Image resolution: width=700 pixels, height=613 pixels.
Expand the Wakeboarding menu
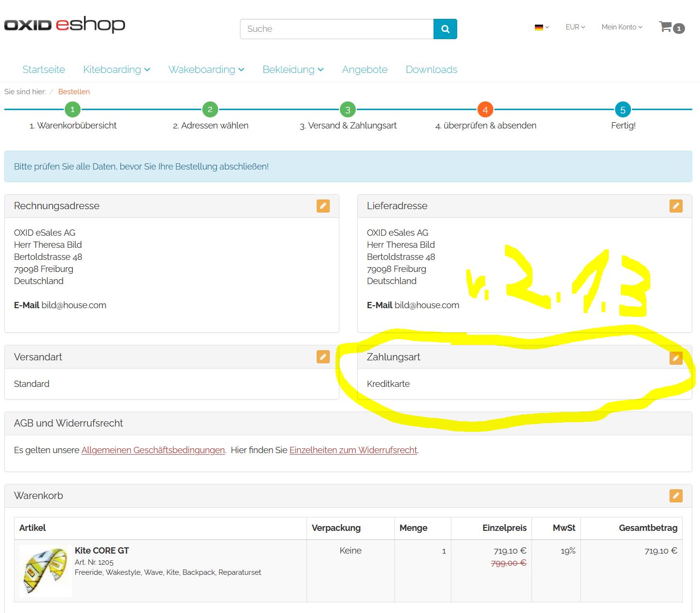click(x=206, y=70)
